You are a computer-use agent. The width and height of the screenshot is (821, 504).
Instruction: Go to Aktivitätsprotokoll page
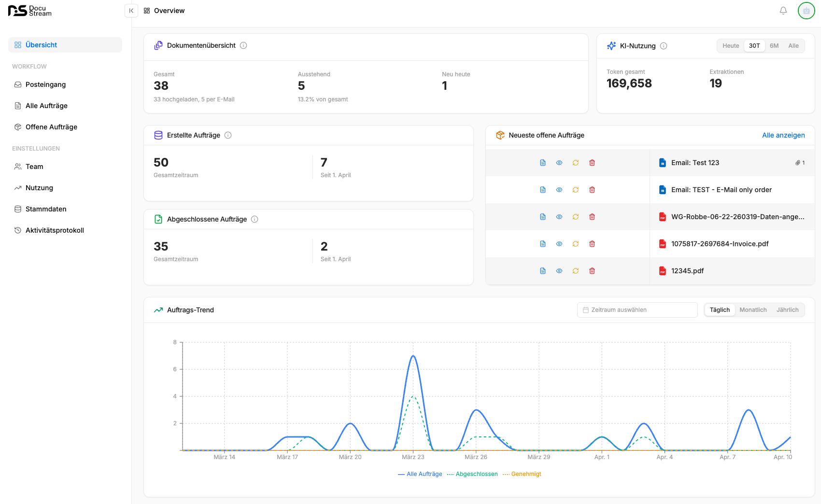tap(55, 230)
